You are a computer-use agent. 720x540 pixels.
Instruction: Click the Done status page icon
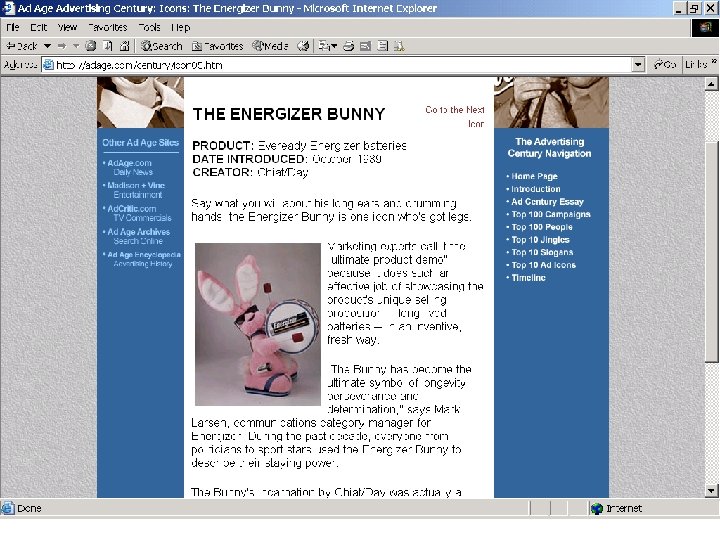click(8, 508)
